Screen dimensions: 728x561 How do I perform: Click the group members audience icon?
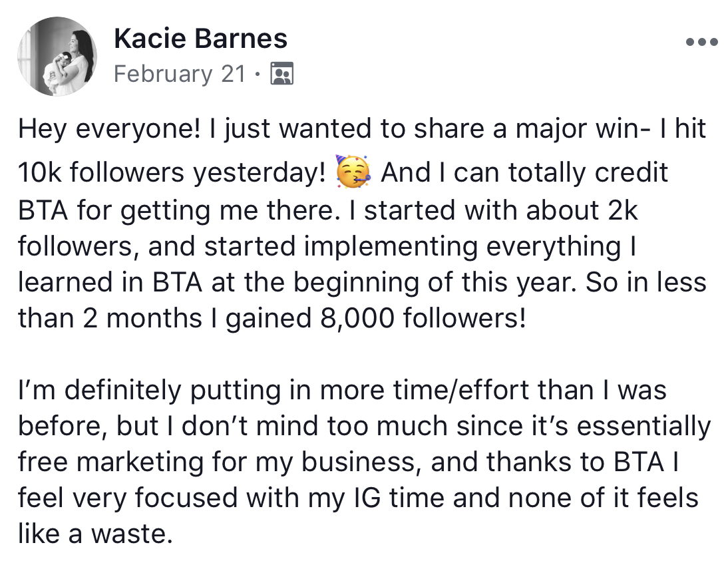pos(282,73)
